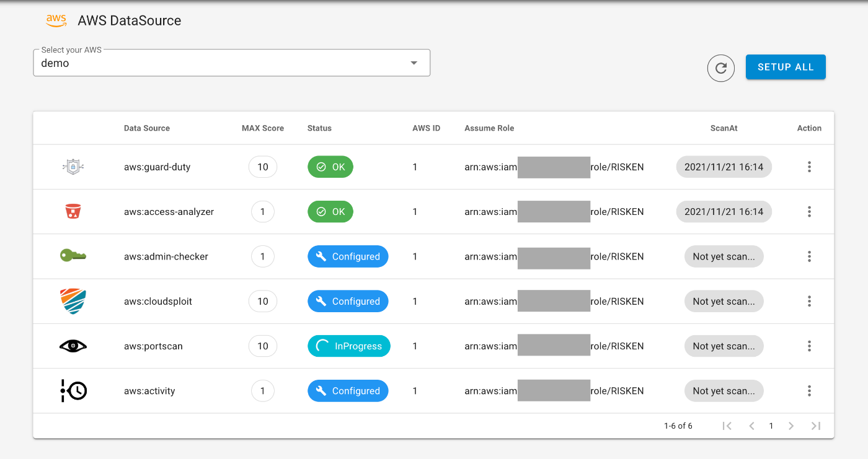The height and width of the screenshot is (459, 868).
Task: Click max score 1 for access-analyzer
Action: point(263,212)
